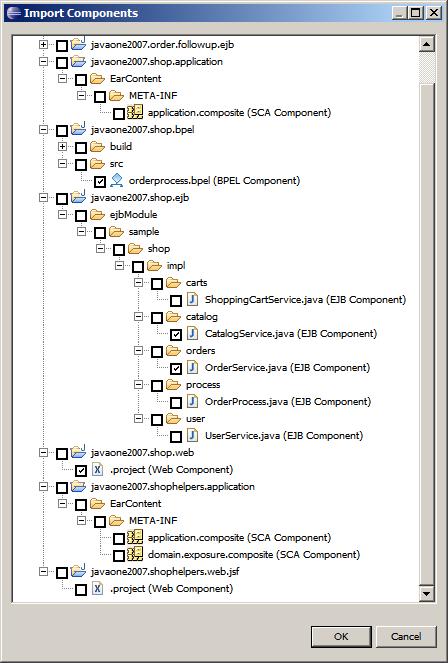The image size is (448, 663).
Task: Click the carts folder icon
Action: click(174, 282)
